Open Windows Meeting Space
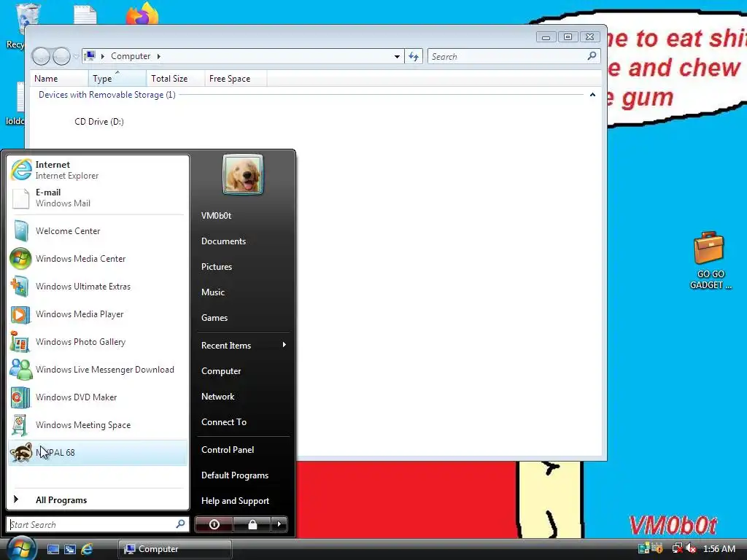The width and height of the screenshot is (747, 560). click(98, 425)
